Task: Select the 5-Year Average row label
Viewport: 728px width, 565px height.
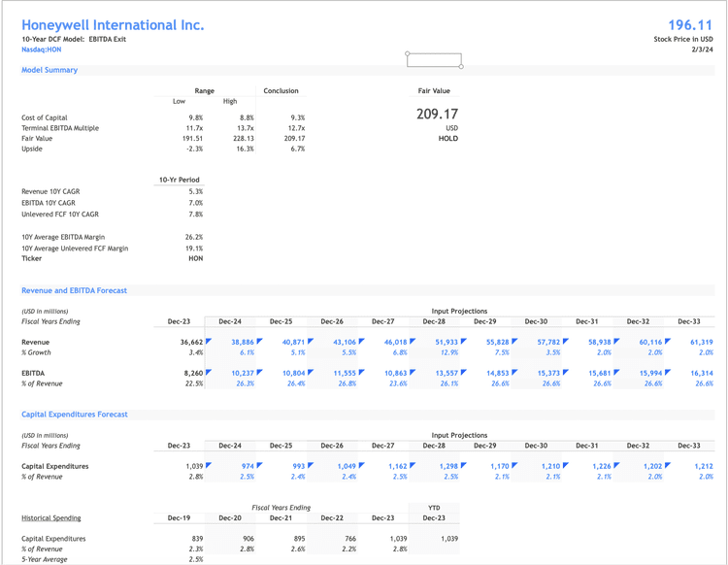Action: [45, 560]
